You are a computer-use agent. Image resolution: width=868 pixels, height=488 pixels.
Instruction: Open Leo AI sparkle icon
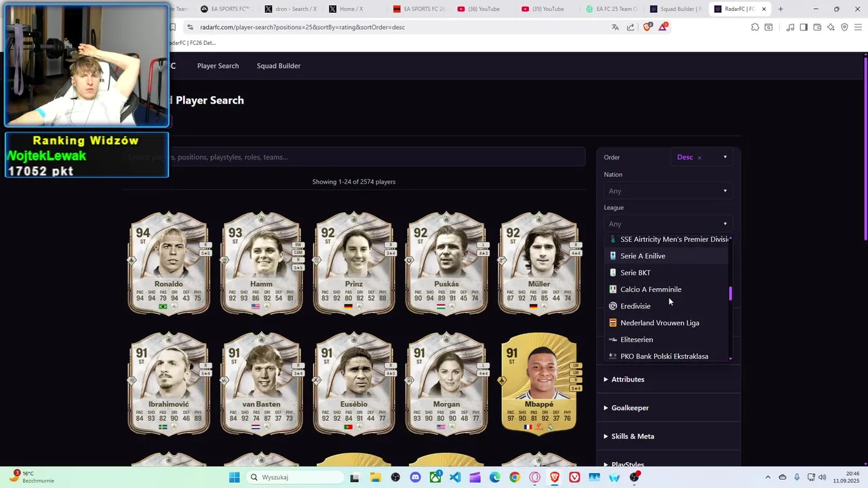click(x=831, y=27)
